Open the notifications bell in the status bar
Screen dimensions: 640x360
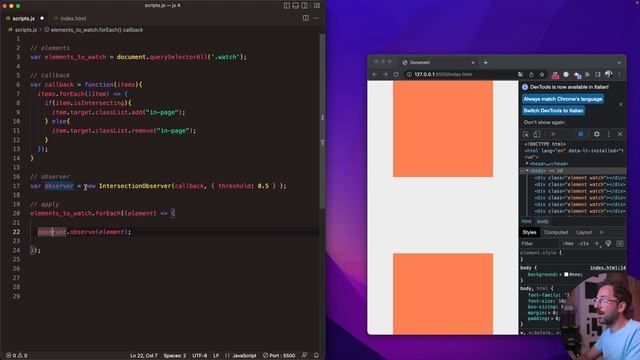tap(316, 356)
